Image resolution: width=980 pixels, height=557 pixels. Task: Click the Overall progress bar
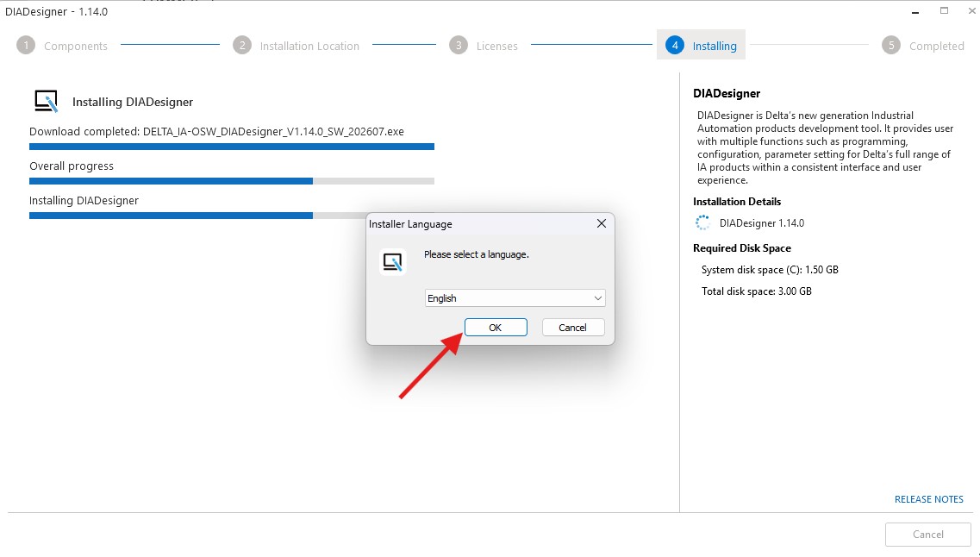[x=232, y=181]
